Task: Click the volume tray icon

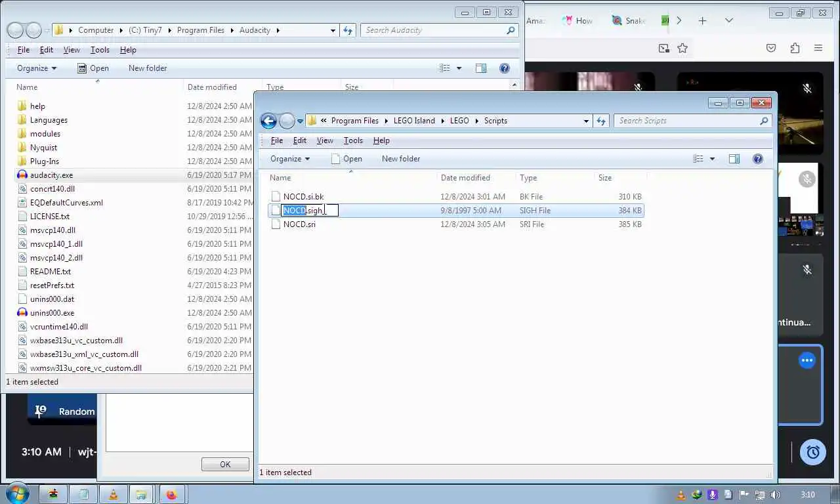Action: (775, 495)
